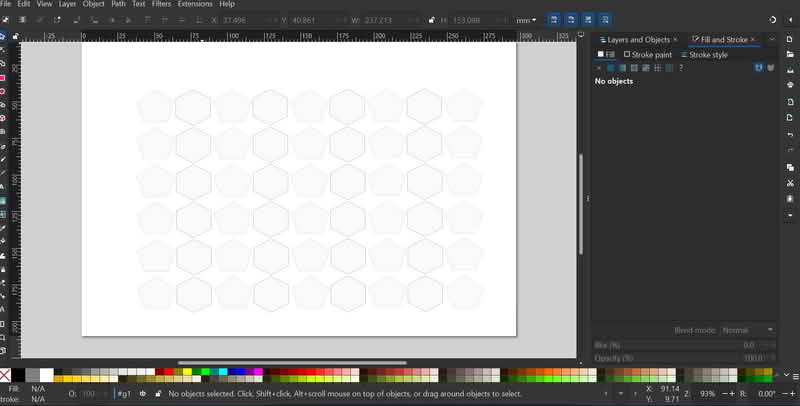Click the Print document icon
800x406 pixels.
point(790,84)
